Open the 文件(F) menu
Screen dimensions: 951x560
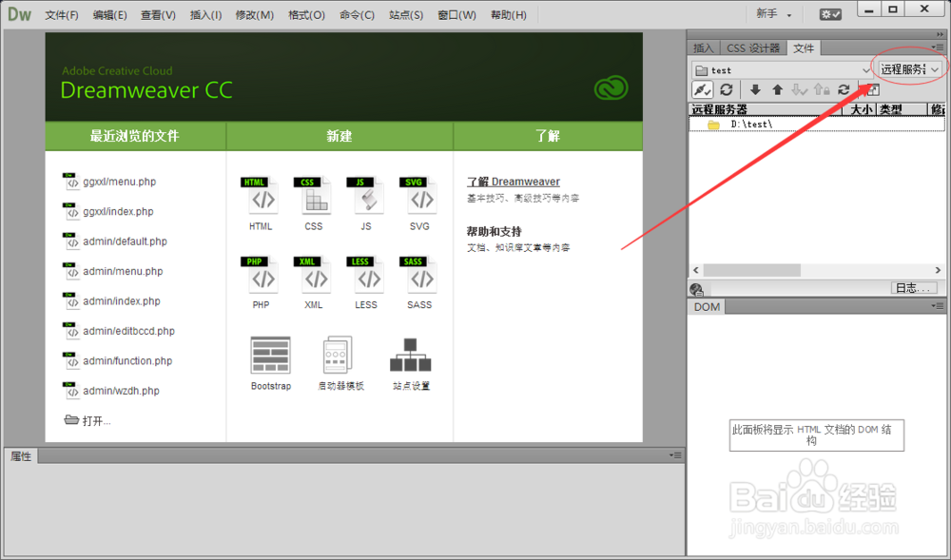pyautogui.click(x=62, y=15)
